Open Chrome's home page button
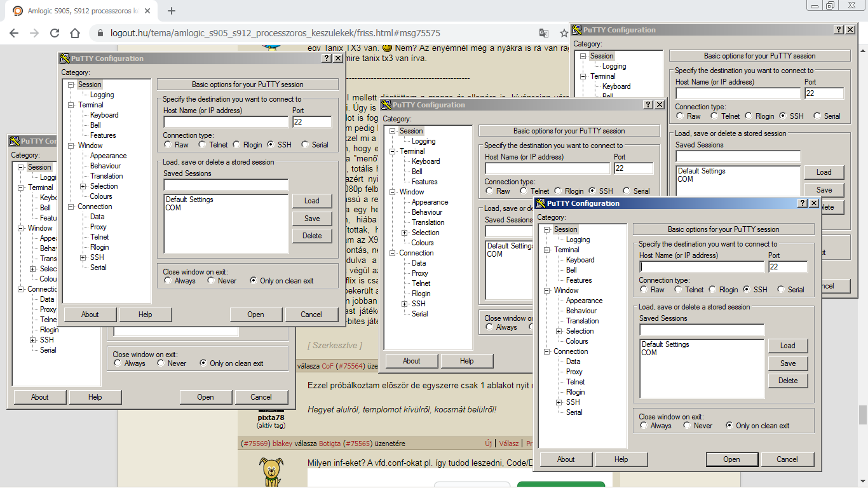Image resolution: width=868 pixels, height=488 pixels. (x=75, y=33)
